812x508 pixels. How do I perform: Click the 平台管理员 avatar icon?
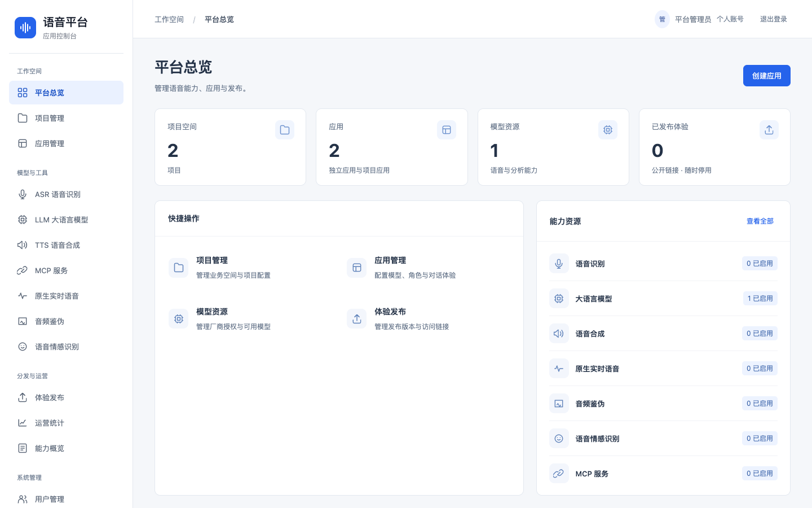pos(662,19)
